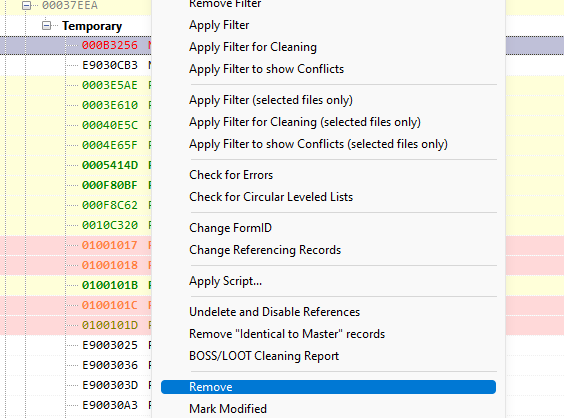564x418 pixels.
Task: Select record E9030CB3 in tree
Action: coord(110,65)
